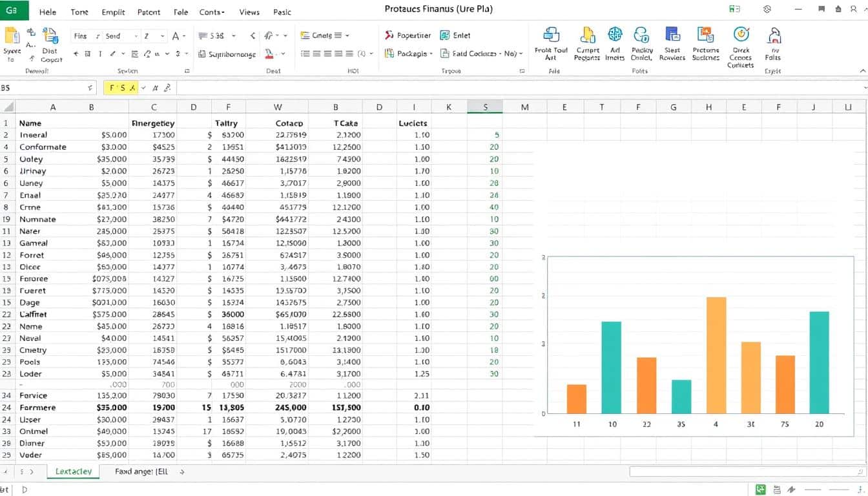The height and width of the screenshot is (496, 868).
Task: Click the Frotit Toul Art icon
Action: pos(551,35)
